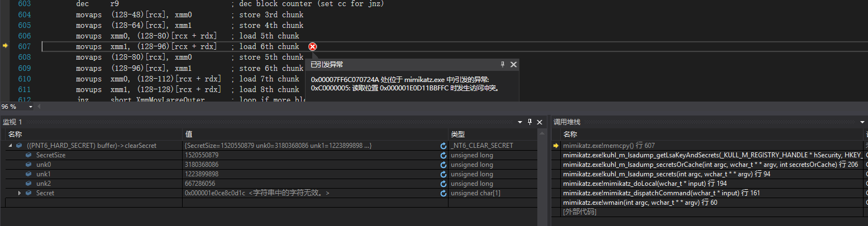Pin the Watch 1 (监视 1) panel
Viewport: 868px width, 226px height.
pos(530,122)
